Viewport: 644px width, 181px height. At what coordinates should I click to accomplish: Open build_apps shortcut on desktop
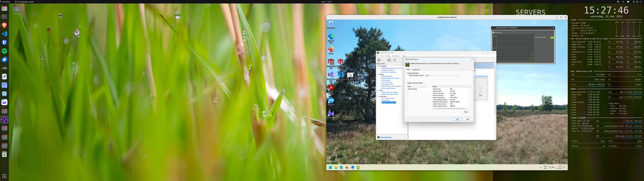[x=350, y=76]
